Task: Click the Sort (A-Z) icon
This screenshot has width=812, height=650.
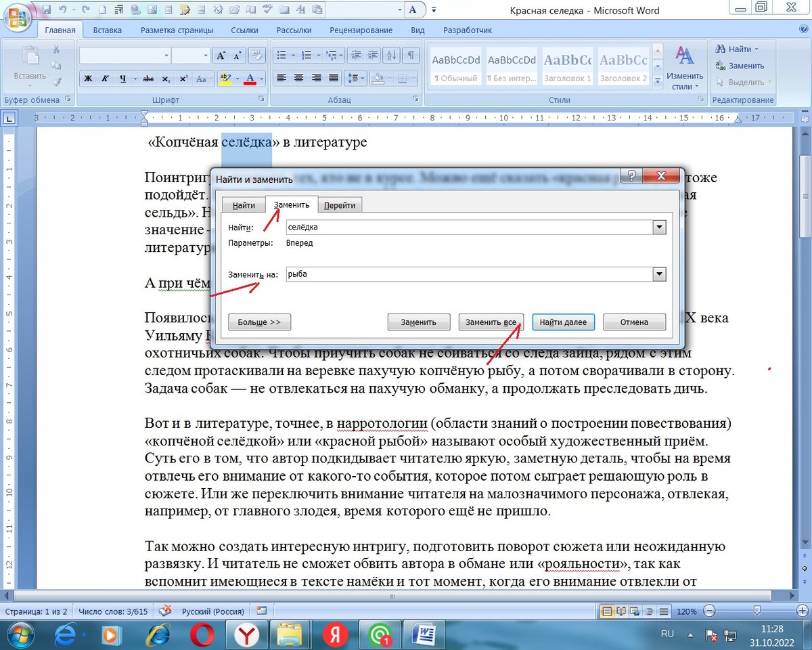Action: 393,56
